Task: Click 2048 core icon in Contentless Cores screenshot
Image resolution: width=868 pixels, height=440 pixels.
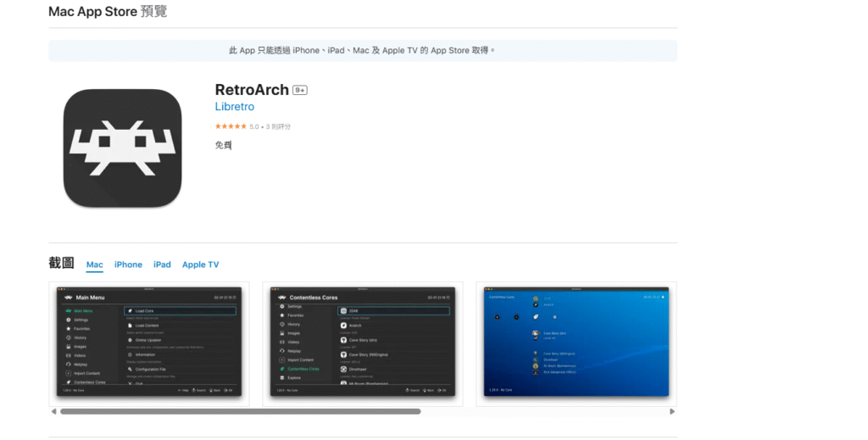Action: (x=343, y=311)
